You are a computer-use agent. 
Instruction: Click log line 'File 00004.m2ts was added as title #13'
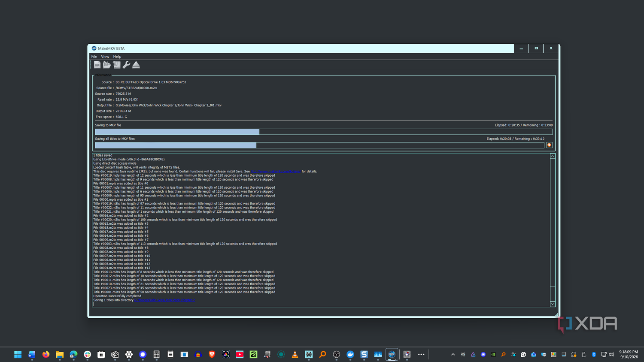tap(122, 268)
